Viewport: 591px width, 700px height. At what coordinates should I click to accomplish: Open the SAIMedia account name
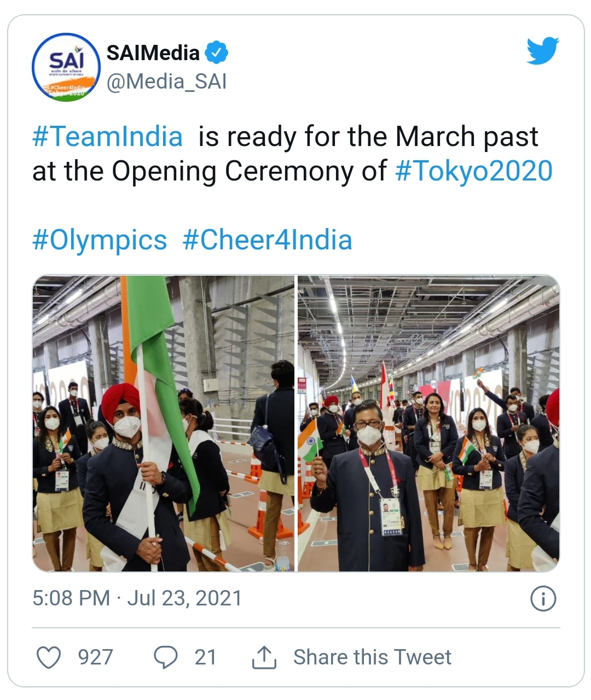click(153, 53)
